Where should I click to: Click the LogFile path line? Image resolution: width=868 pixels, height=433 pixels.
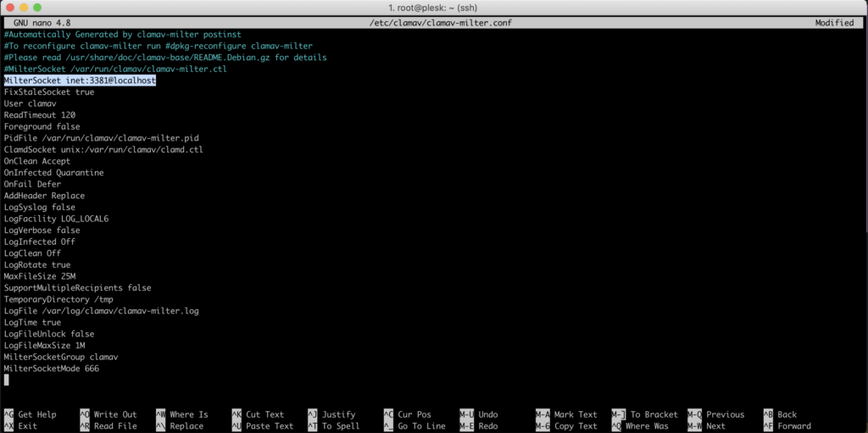(x=101, y=311)
